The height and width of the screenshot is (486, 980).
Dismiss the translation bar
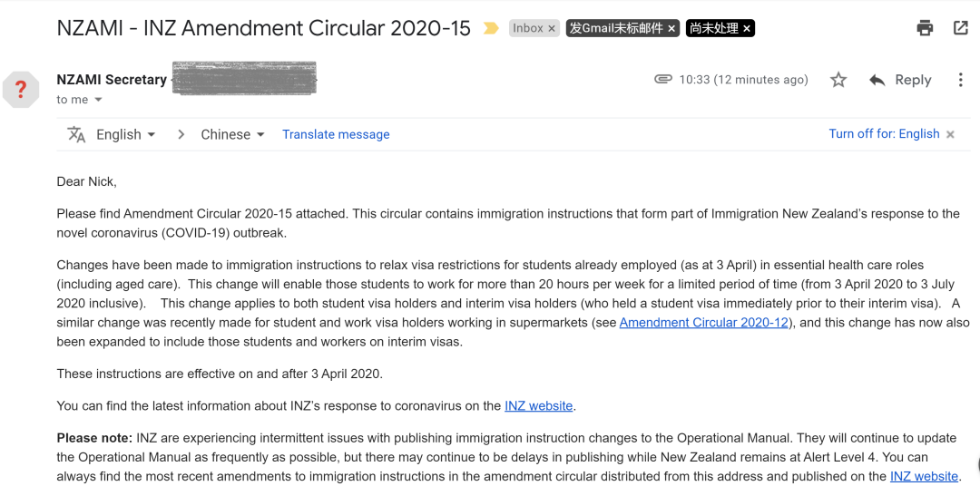(950, 134)
